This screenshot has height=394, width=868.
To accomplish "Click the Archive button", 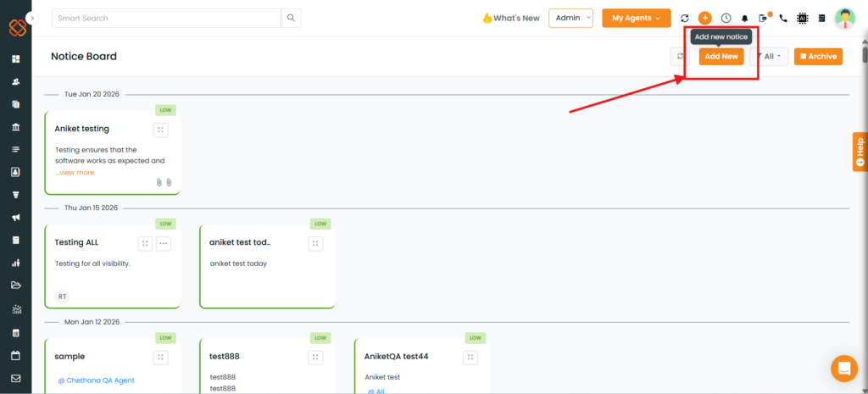I will [x=818, y=57].
